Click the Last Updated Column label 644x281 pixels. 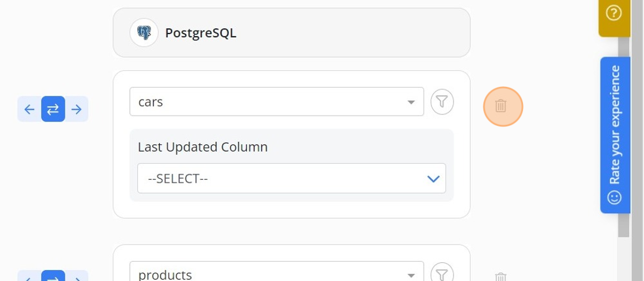202,147
